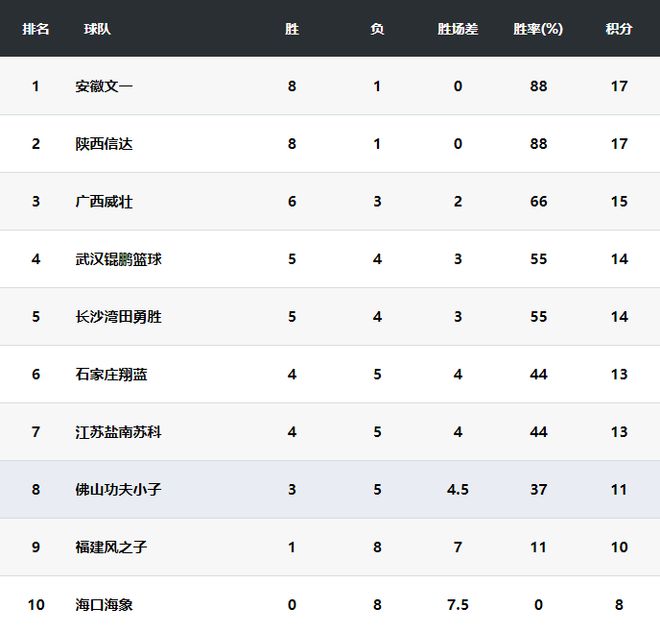The width and height of the screenshot is (660, 632).
Task: Select team 长沙湾田勇胜
Action: 118,317
